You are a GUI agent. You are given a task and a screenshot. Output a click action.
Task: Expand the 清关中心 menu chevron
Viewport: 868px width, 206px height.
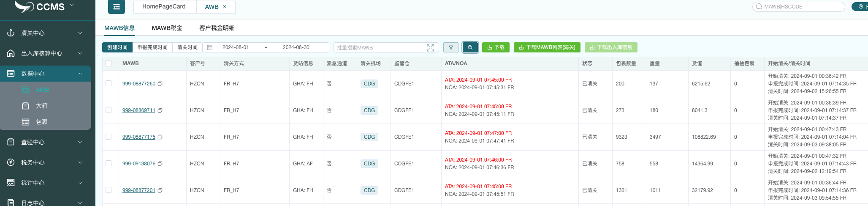tap(80, 33)
